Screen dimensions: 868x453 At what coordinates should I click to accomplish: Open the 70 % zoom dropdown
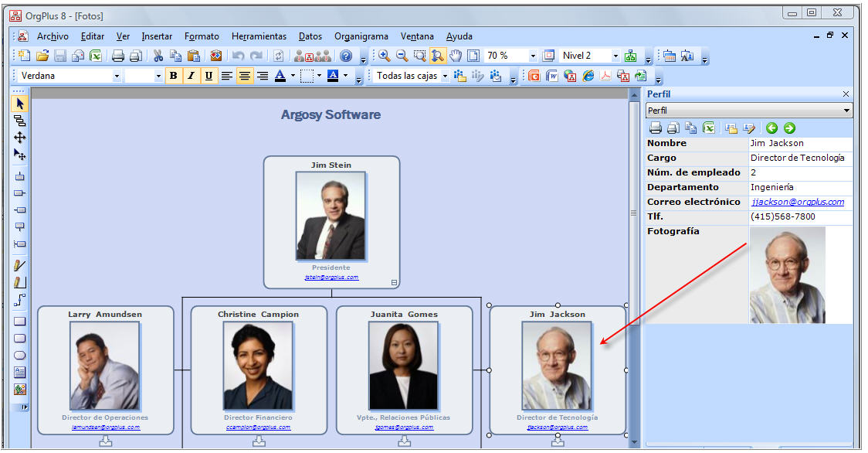(x=533, y=56)
